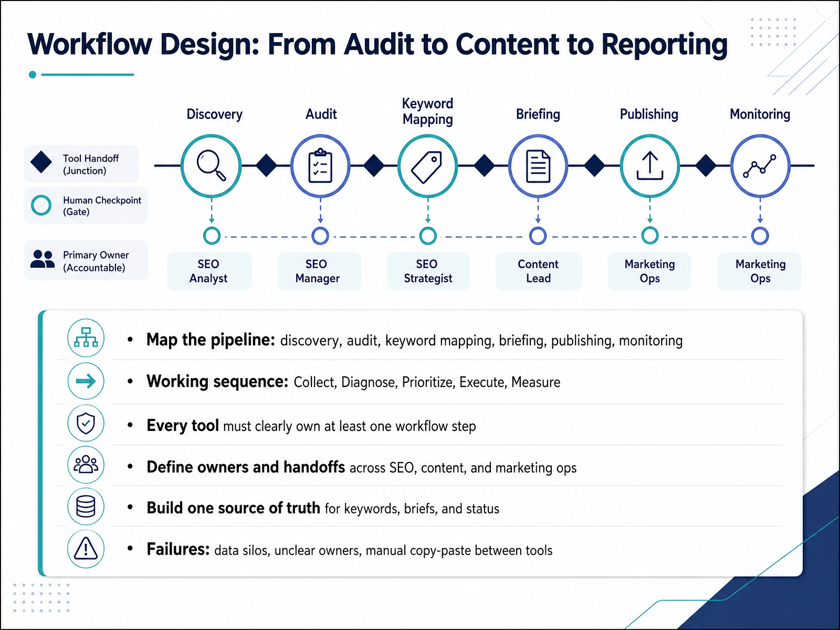The height and width of the screenshot is (630, 840).
Task: Click the Tool Handoff (Junction) legend text
Action: [91, 164]
